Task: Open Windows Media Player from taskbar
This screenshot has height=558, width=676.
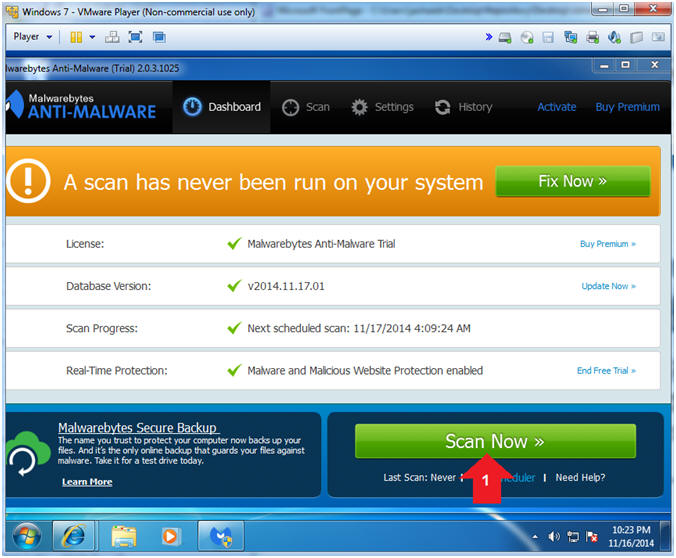Action: point(170,536)
